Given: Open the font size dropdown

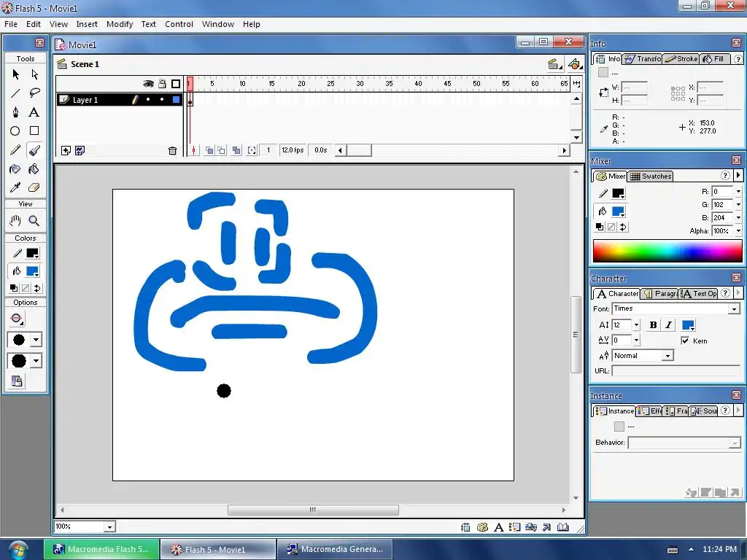Looking at the screenshot, I should click(636, 324).
